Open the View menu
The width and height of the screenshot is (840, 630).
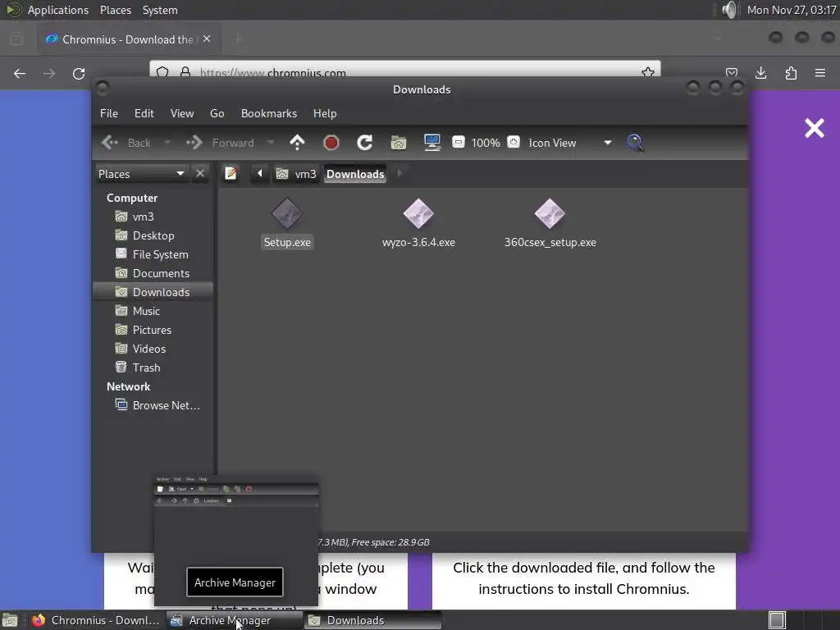[182, 113]
